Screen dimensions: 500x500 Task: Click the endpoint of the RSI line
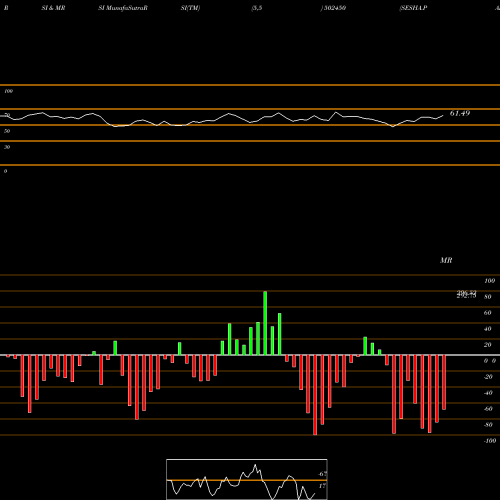(443, 116)
